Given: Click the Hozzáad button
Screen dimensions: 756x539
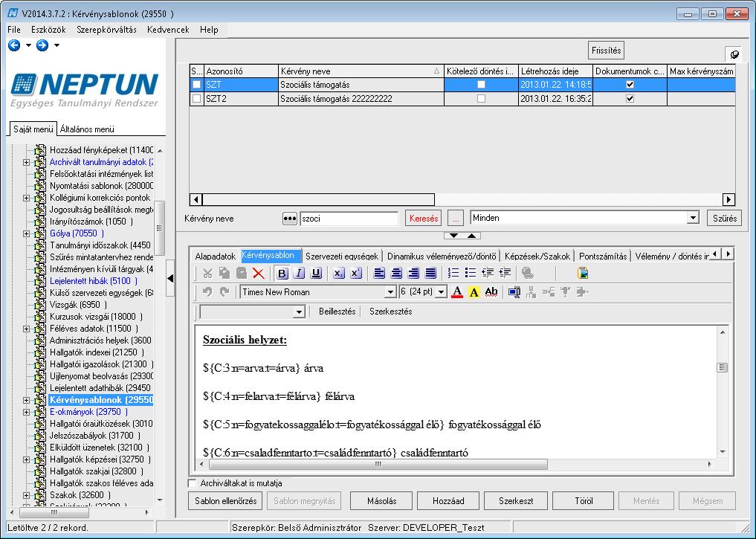Looking at the screenshot, I should [x=448, y=501].
